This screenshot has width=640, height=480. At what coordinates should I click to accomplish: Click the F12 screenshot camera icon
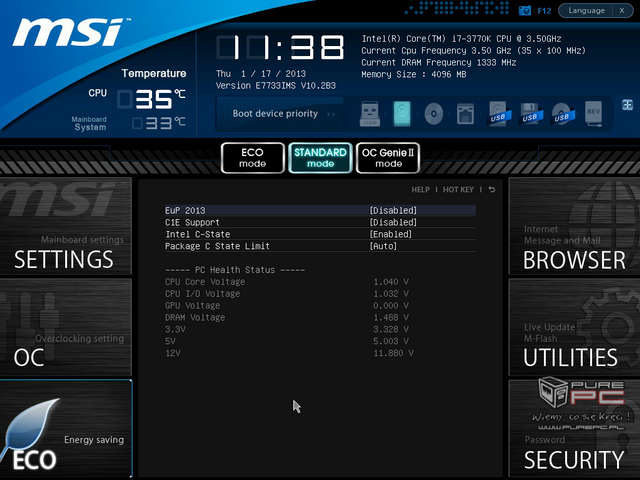click(x=524, y=10)
